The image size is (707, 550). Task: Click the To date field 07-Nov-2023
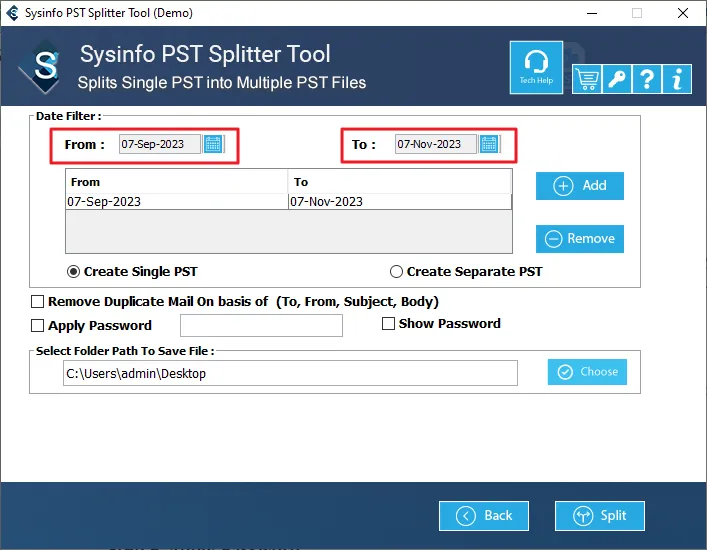pyautogui.click(x=436, y=144)
